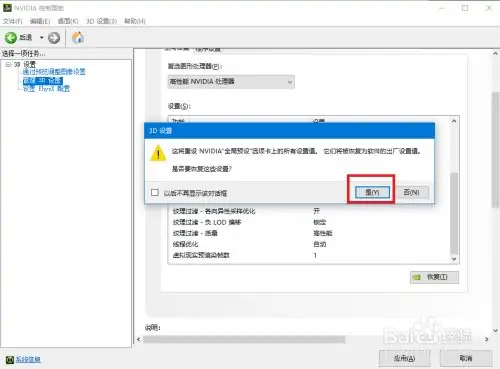Select 虚拟现实预渲染帧数 row

point(309,255)
